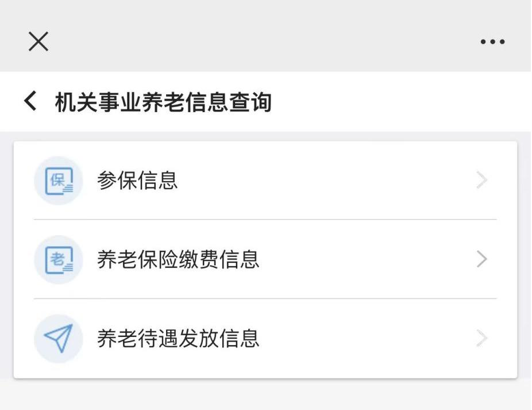532x410 pixels.
Task: Click the empty top bar between X and dots
Action: (x=264, y=41)
